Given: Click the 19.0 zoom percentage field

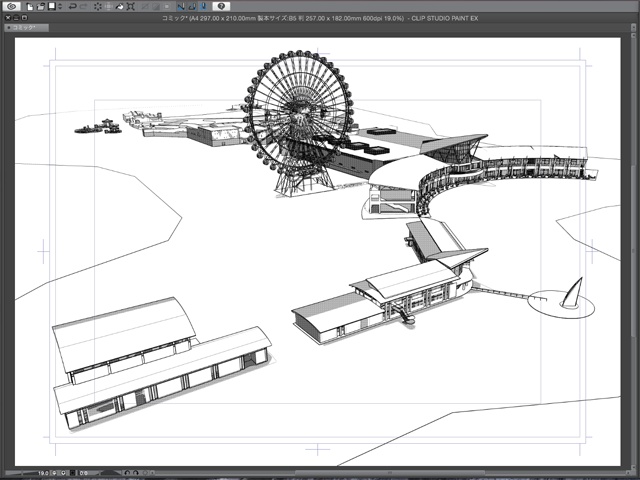Looking at the screenshot, I should [44, 472].
